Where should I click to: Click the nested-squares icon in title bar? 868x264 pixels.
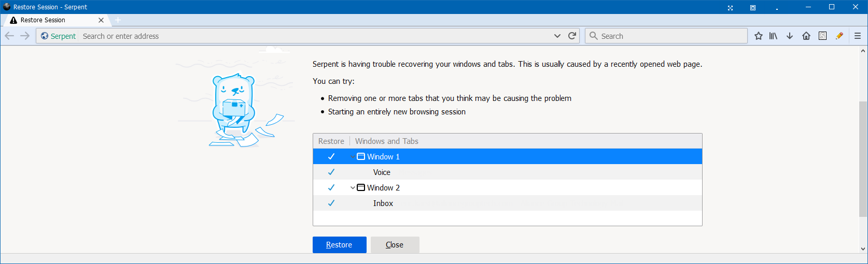point(753,8)
